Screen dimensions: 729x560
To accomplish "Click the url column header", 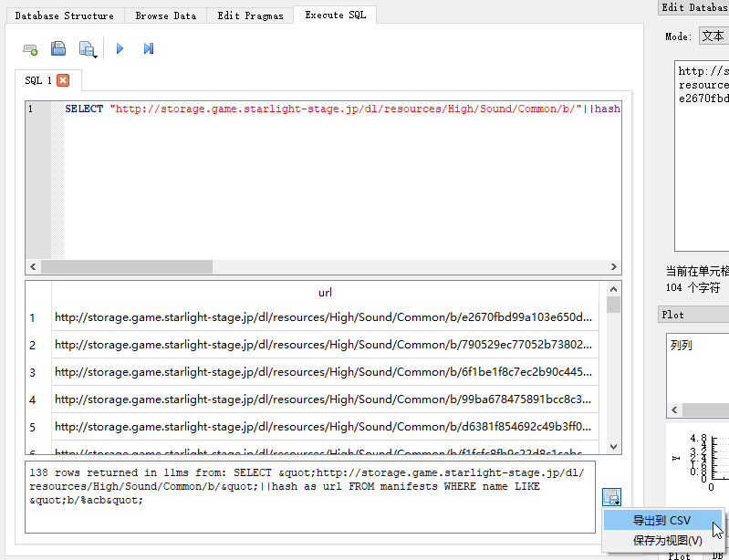I will coord(325,293).
